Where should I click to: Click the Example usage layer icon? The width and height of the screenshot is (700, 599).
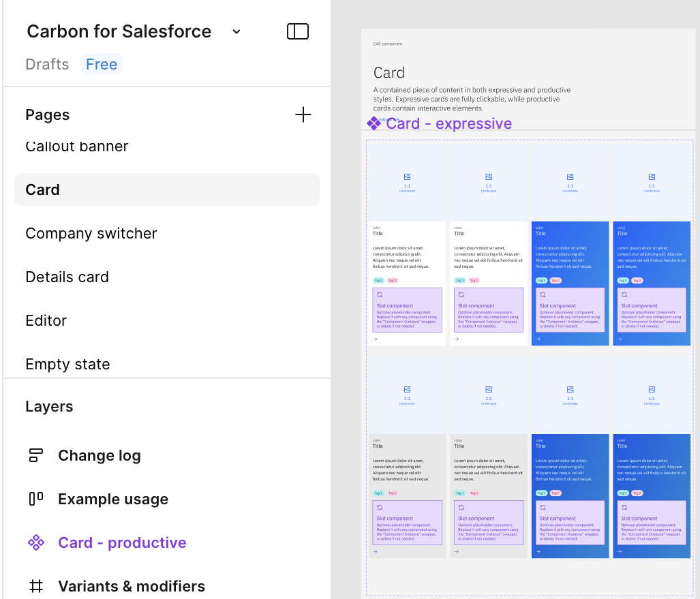(x=36, y=500)
